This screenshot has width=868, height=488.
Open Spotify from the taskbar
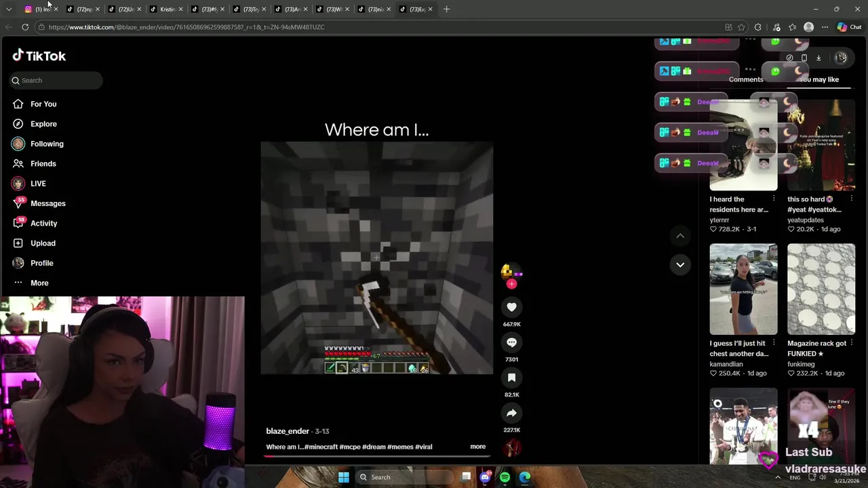click(505, 477)
